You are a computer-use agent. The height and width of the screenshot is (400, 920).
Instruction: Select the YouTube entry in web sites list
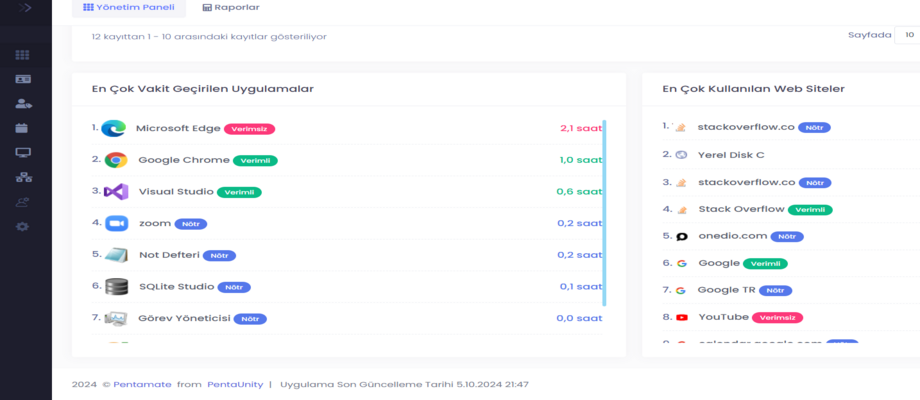tap(723, 317)
